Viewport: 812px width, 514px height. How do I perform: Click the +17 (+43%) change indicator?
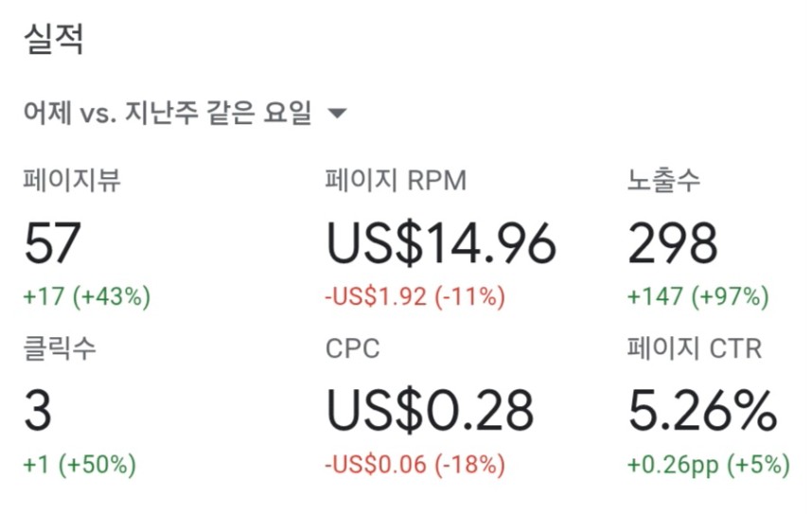87,297
